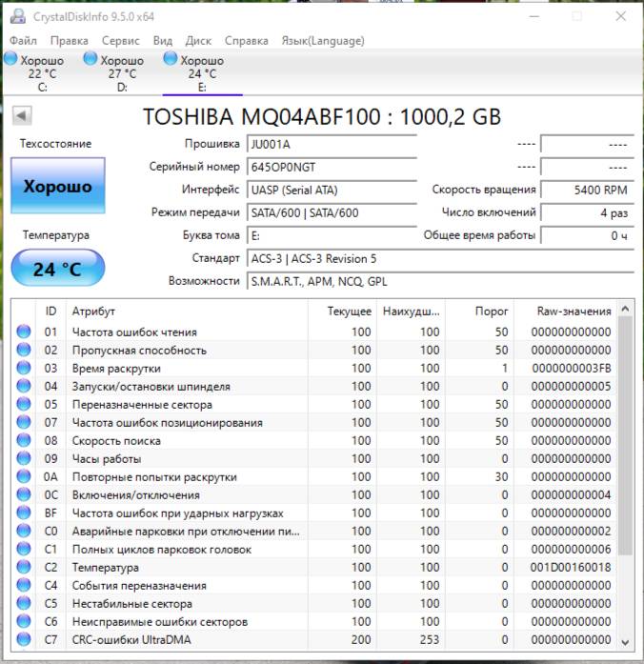Click status orb for Reallocated Sectors row 05
This screenshot has width=644, height=664.
tap(24, 405)
